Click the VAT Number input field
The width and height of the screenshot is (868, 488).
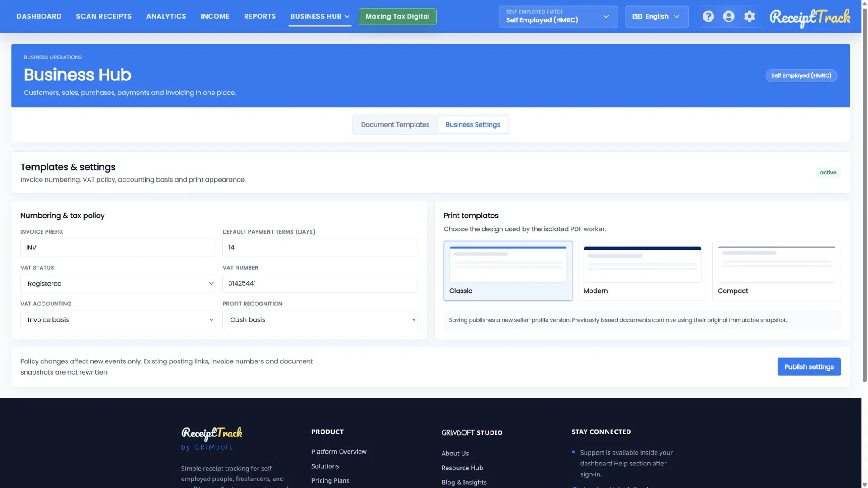click(x=320, y=283)
